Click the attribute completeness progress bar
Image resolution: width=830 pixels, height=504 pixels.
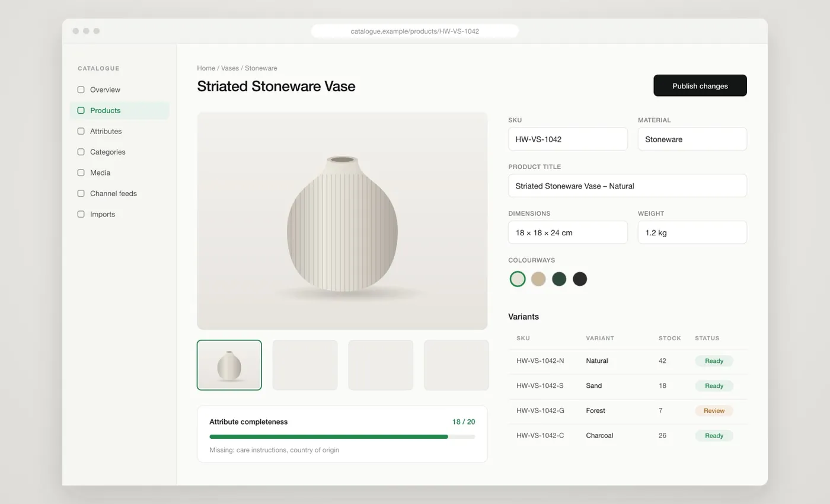tap(342, 436)
